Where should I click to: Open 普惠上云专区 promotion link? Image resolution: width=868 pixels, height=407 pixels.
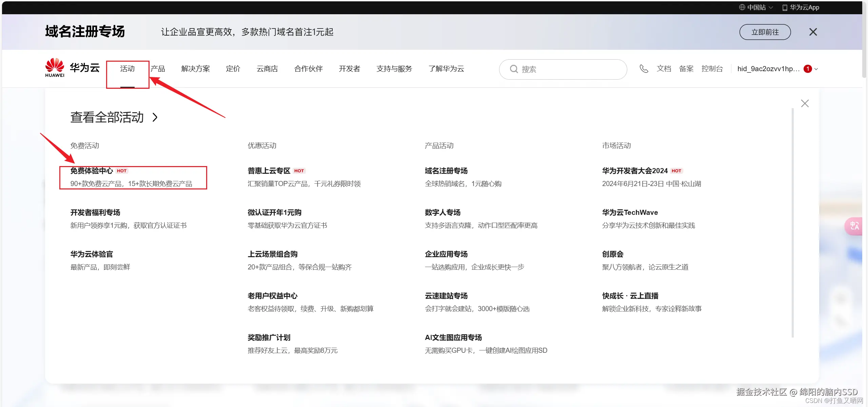click(269, 171)
